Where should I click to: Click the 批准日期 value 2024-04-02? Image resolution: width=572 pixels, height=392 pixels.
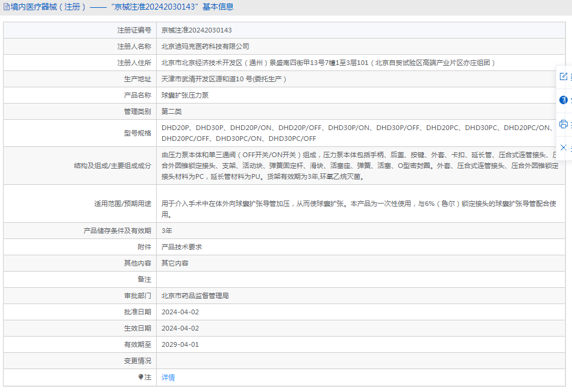click(180, 313)
